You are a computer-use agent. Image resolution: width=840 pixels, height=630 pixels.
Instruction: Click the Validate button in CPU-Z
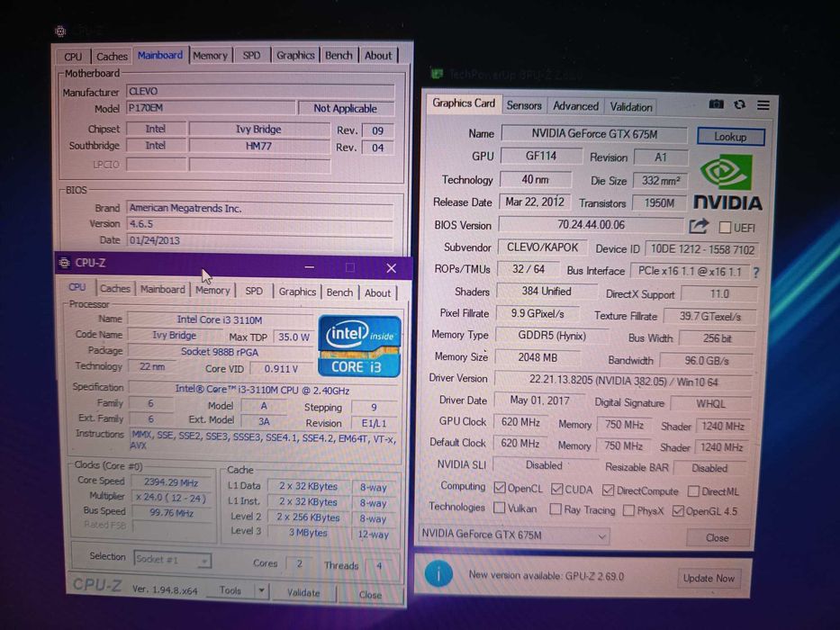[x=303, y=592]
